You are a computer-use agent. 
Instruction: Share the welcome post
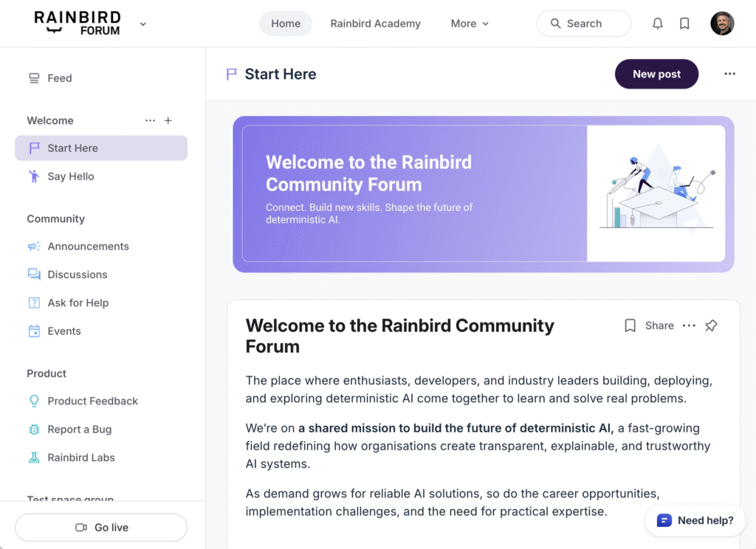[659, 326]
